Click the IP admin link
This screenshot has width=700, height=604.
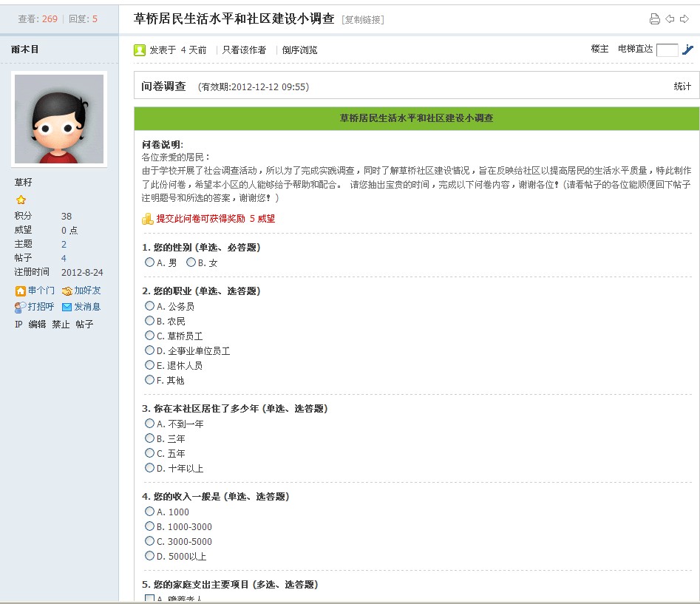point(18,324)
